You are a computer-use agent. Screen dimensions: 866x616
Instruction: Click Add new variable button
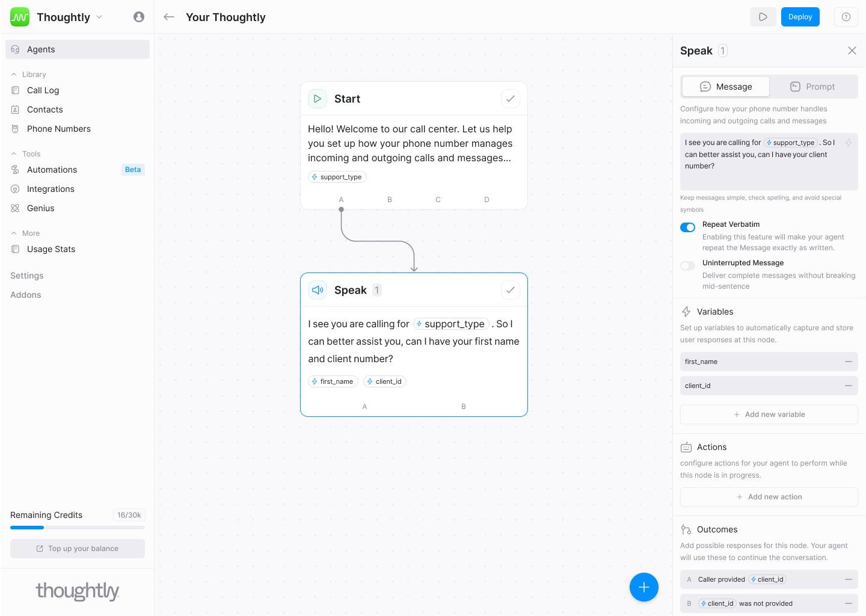(x=769, y=414)
